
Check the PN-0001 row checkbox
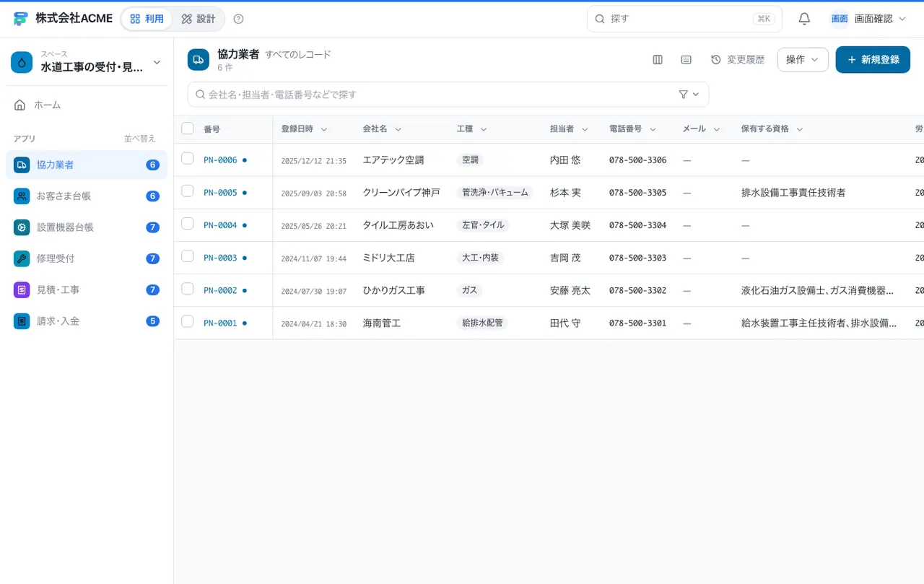(x=188, y=321)
